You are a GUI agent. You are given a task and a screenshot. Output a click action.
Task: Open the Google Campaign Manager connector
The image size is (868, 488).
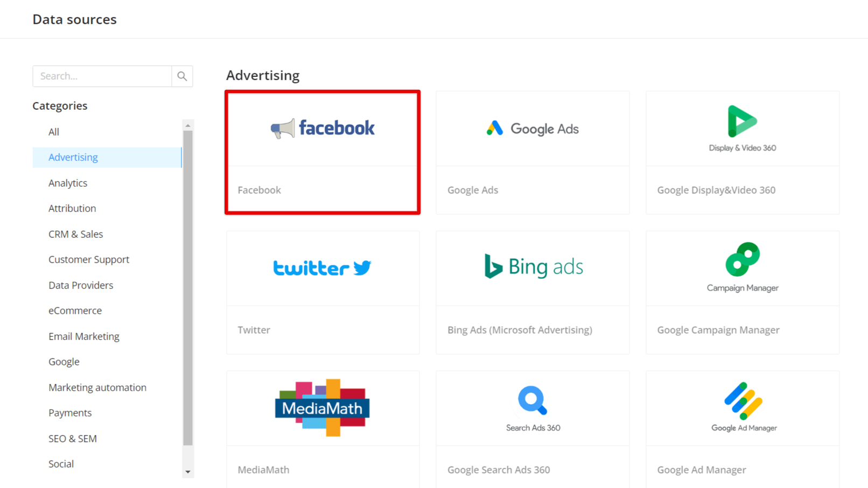(742, 292)
